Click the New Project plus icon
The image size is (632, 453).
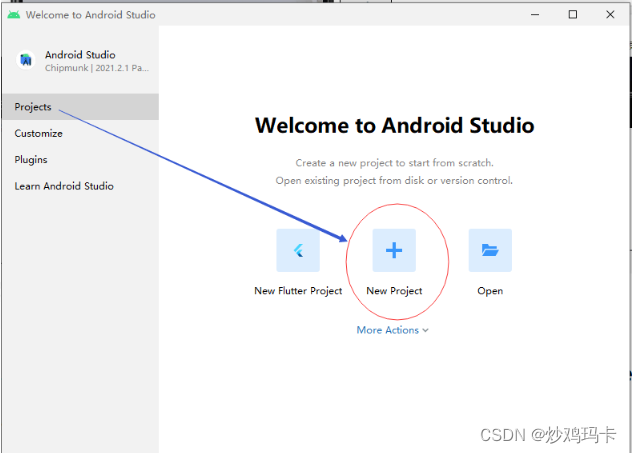(x=394, y=250)
